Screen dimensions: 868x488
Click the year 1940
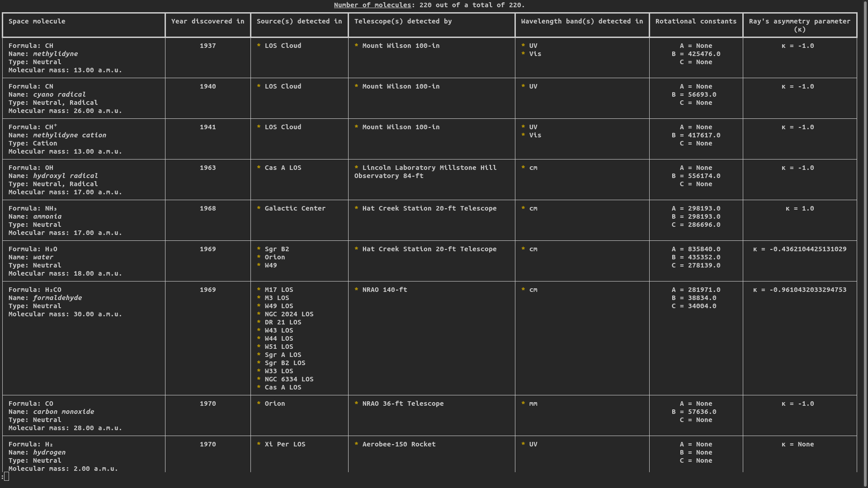[208, 86]
